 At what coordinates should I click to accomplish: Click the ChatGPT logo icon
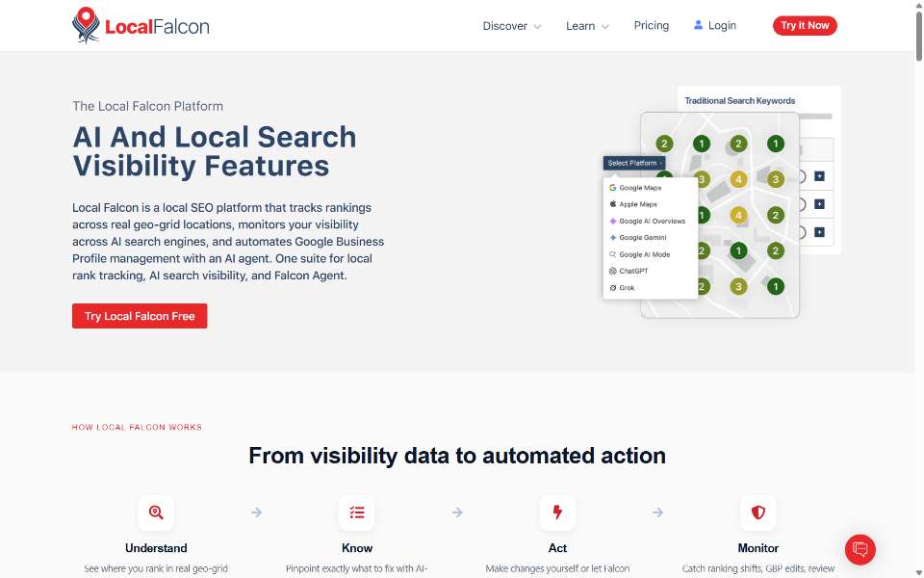tap(612, 272)
